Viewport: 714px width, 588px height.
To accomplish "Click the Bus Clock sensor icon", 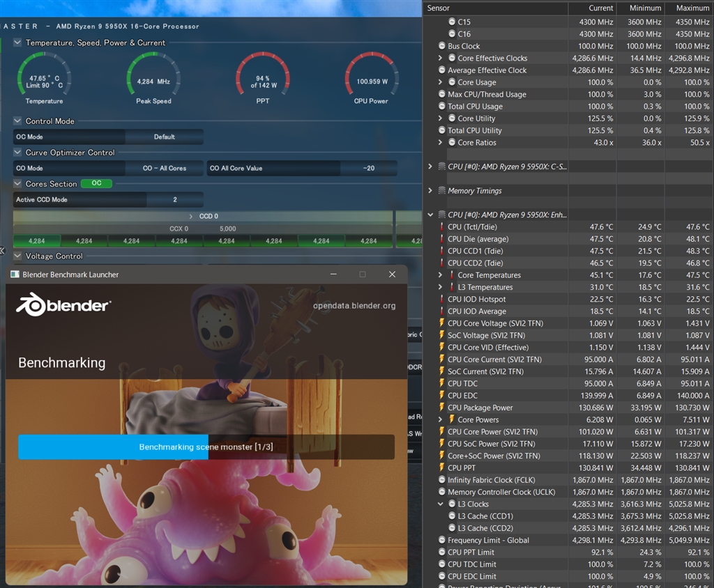I will tap(441, 45).
